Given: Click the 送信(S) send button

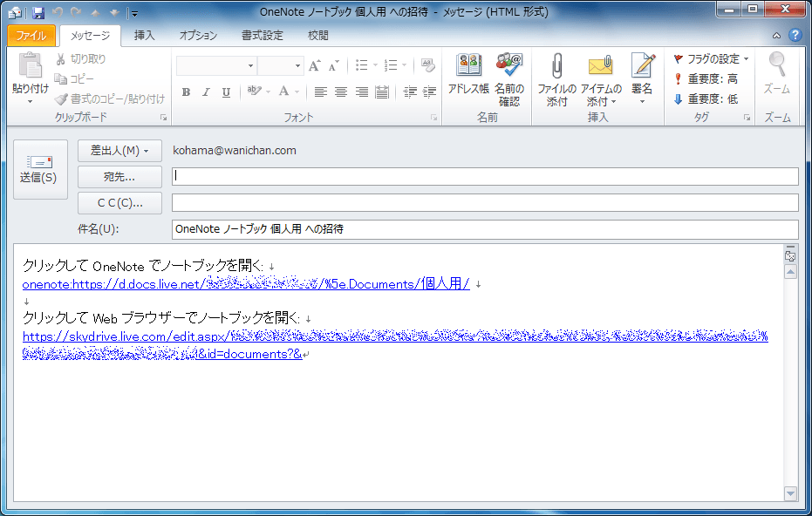Looking at the screenshot, I should click(x=40, y=169).
